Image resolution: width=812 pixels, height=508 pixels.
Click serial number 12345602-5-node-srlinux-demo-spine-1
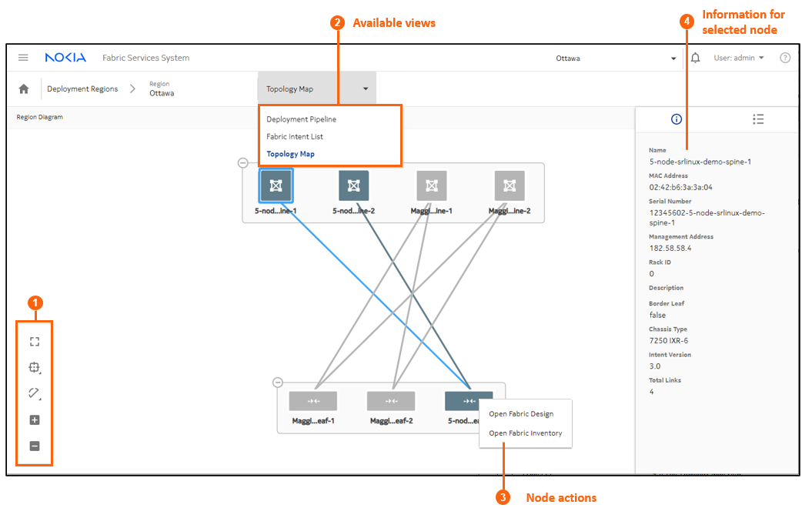click(x=707, y=218)
